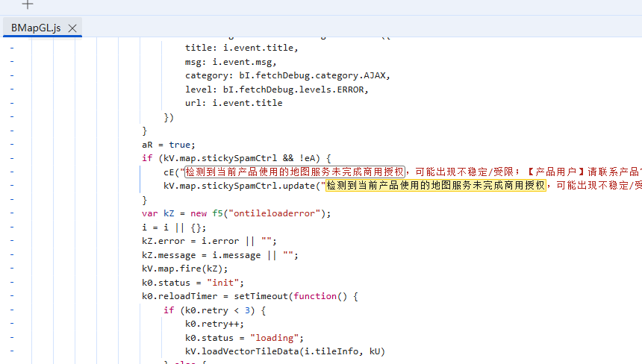Click the '"loading"' string literal

275,337
